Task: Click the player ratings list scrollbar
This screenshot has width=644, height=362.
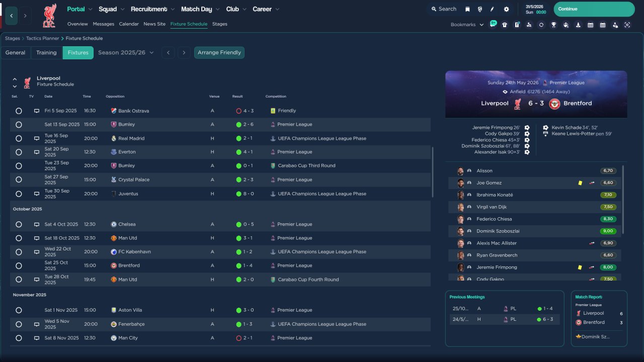Action: [623, 200]
